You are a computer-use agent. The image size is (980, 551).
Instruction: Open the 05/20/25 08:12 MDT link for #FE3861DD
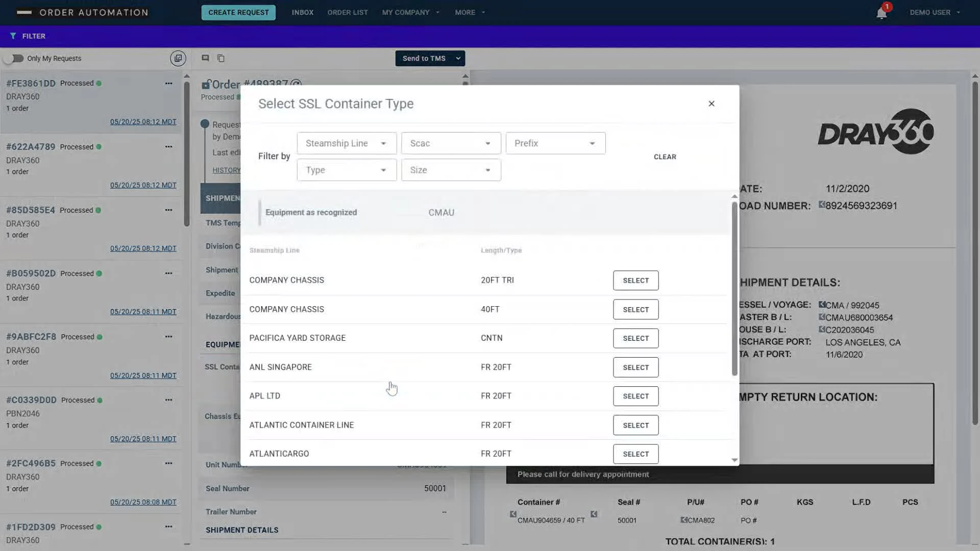pyautogui.click(x=143, y=122)
